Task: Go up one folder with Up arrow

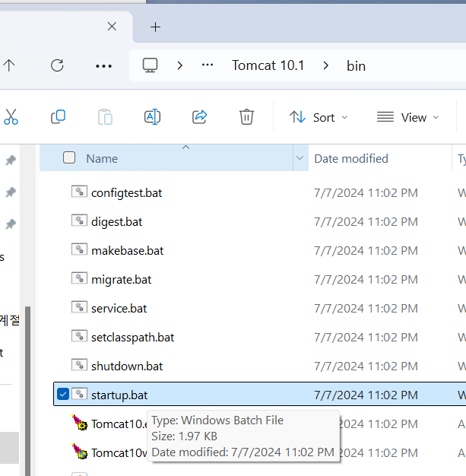Action: point(9,65)
